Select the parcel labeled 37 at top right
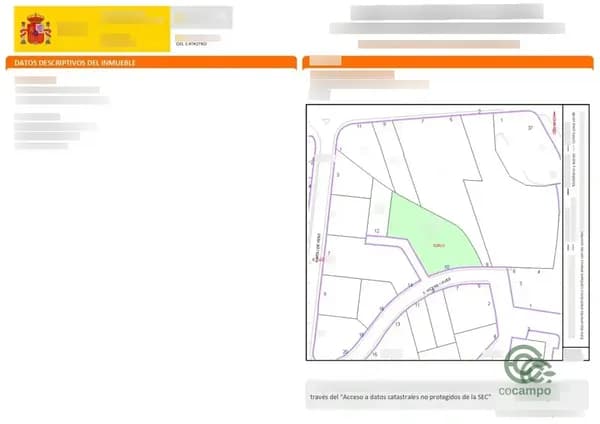The width and height of the screenshot is (600, 424). click(530, 128)
